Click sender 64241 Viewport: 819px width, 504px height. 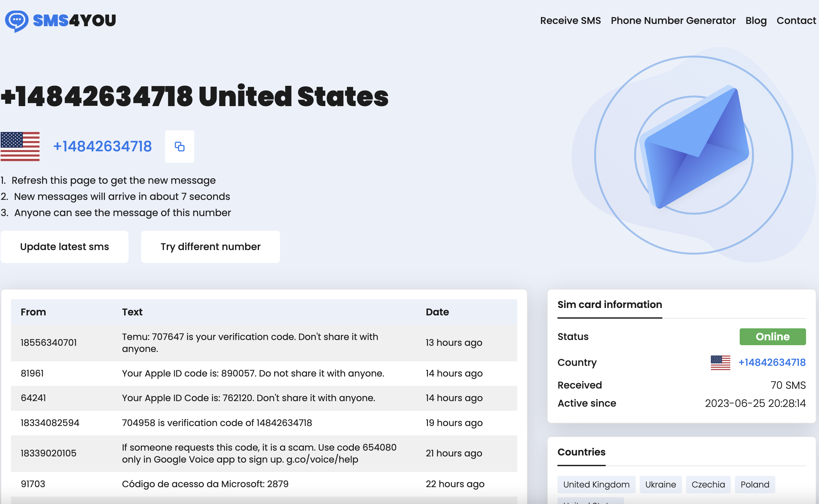tap(33, 398)
